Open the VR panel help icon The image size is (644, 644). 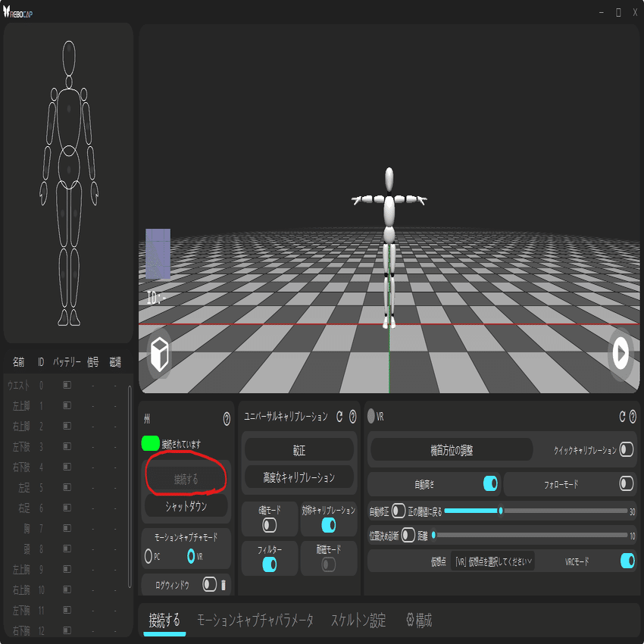click(633, 417)
